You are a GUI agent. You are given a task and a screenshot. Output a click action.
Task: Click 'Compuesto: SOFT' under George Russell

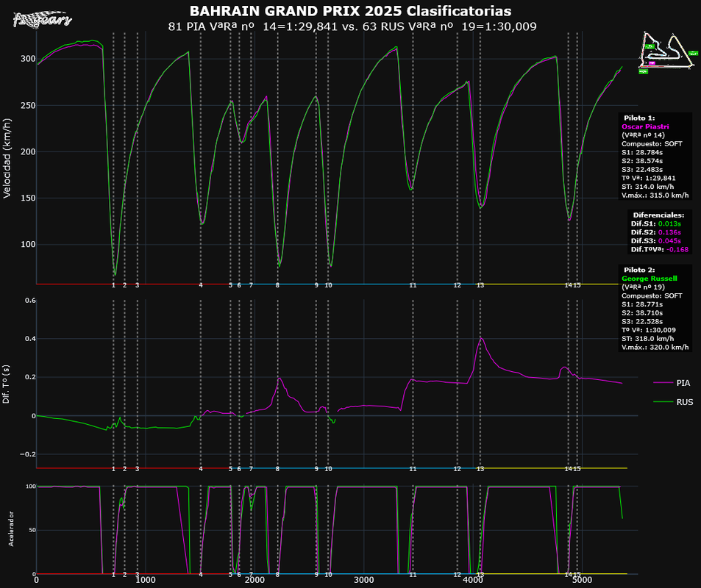[652, 295]
